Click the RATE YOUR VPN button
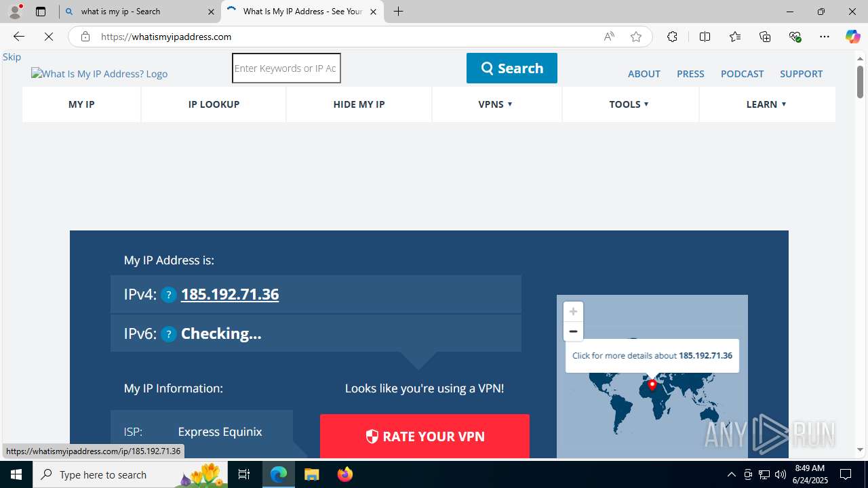This screenshot has height=488, width=868. (x=425, y=436)
